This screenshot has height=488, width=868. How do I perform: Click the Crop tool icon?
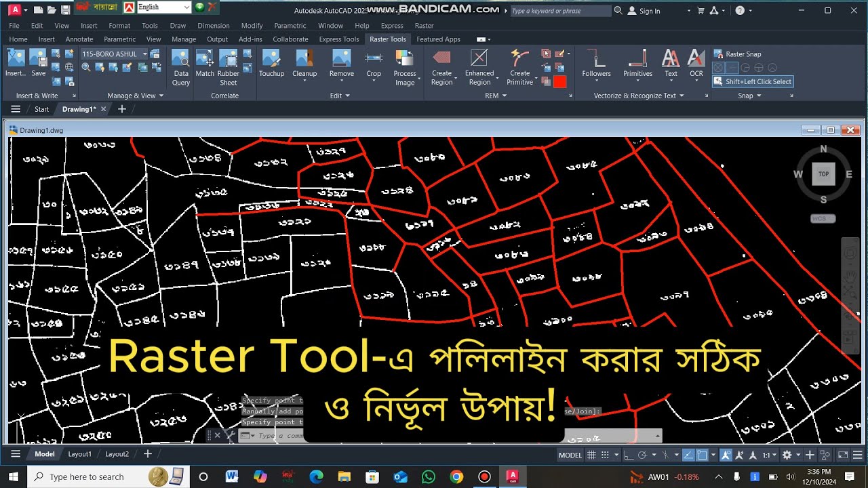(374, 58)
